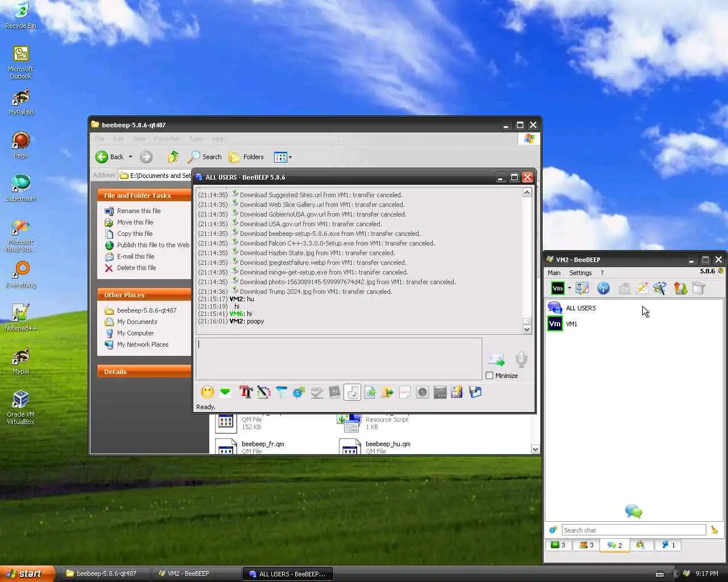Image resolution: width=728 pixels, height=582 pixels.
Task: Open the profile edit icon in VM2 toolbar
Action: point(582,288)
